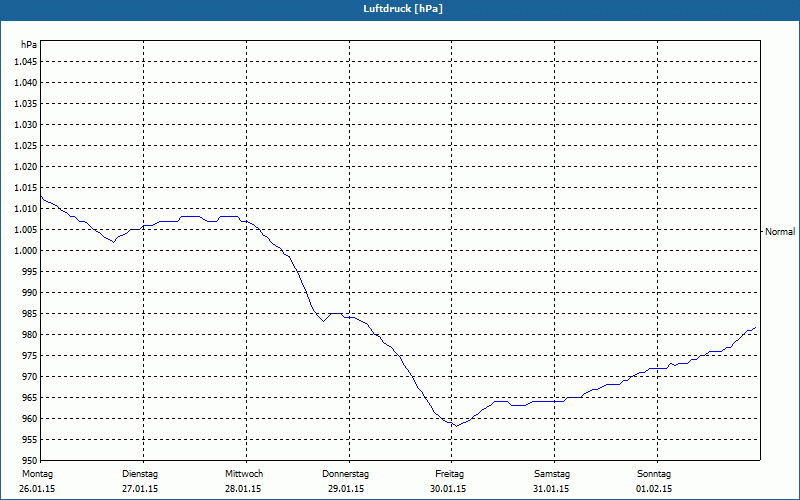Click the 975 axis value
Viewport: 800px width, 500px height.
30,356
